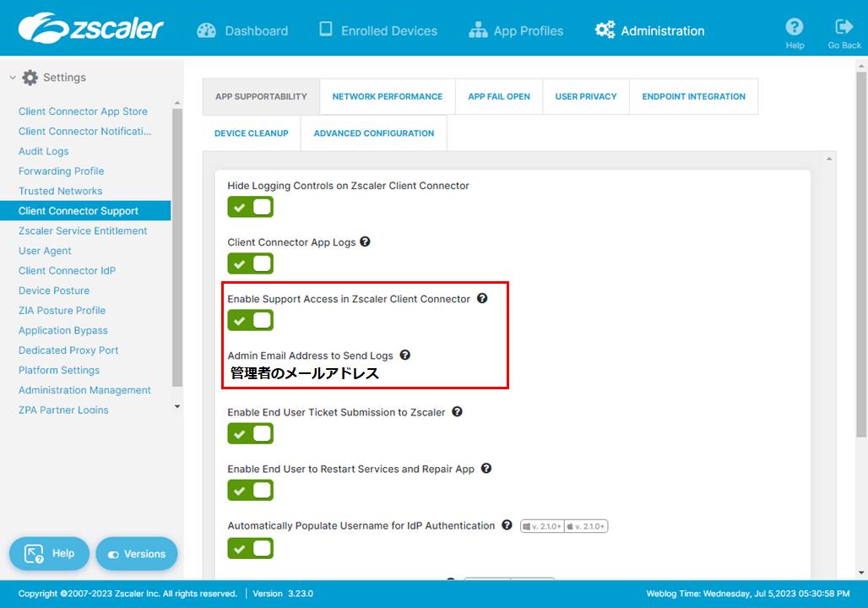The width and height of the screenshot is (868, 608).
Task: Click the Go Back exit icon
Action: pos(844,26)
